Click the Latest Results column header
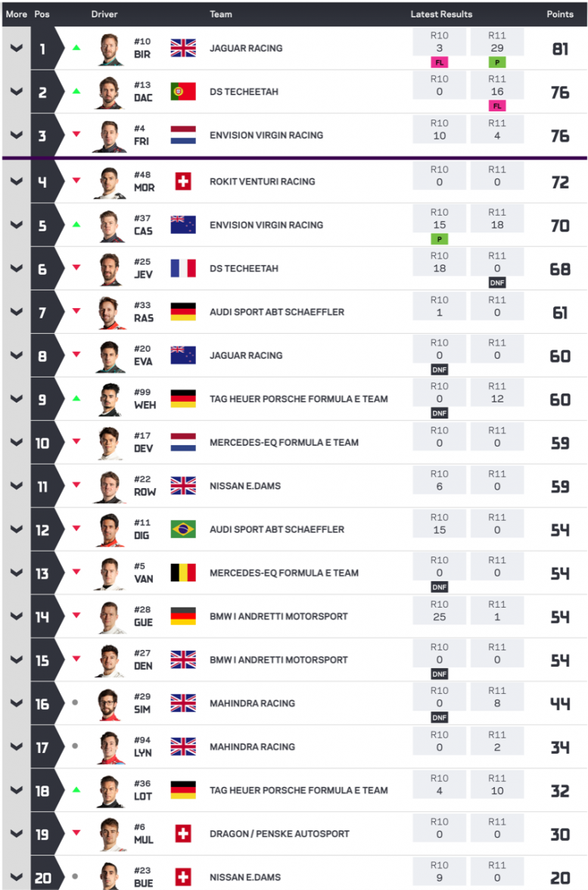The height and width of the screenshot is (890, 588). (x=441, y=14)
